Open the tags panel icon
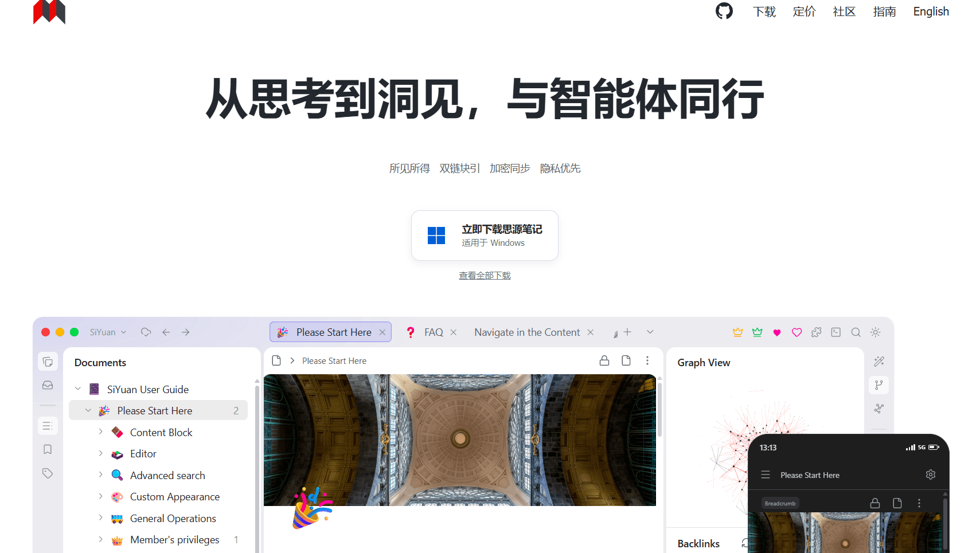 pyautogui.click(x=48, y=473)
